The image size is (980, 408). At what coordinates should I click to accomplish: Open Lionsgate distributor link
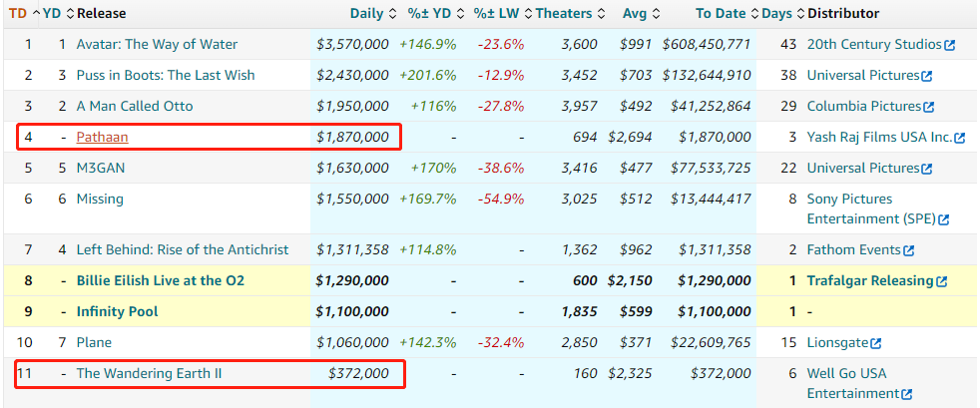(x=837, y=342)
